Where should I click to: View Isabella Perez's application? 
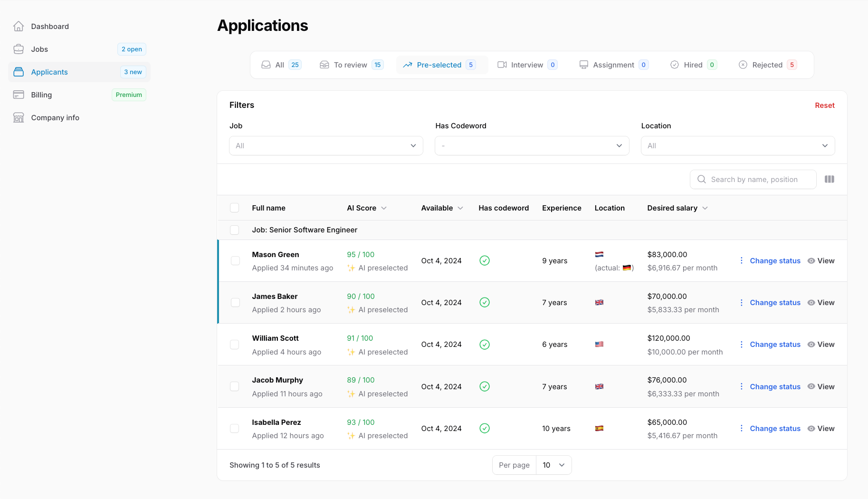pos(821,428)
